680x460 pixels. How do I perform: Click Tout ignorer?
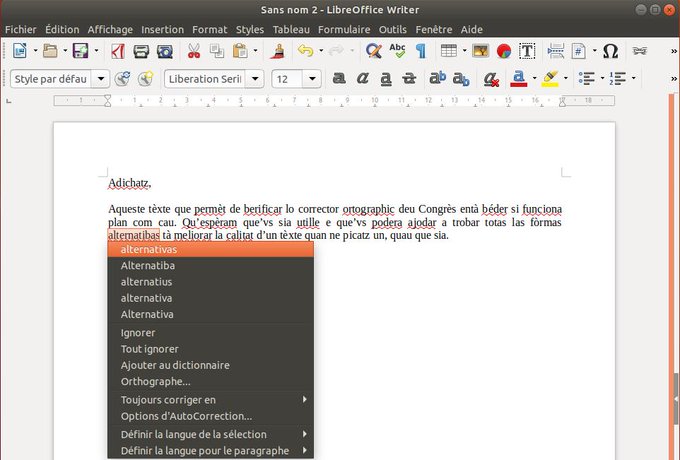coord(211,349)
